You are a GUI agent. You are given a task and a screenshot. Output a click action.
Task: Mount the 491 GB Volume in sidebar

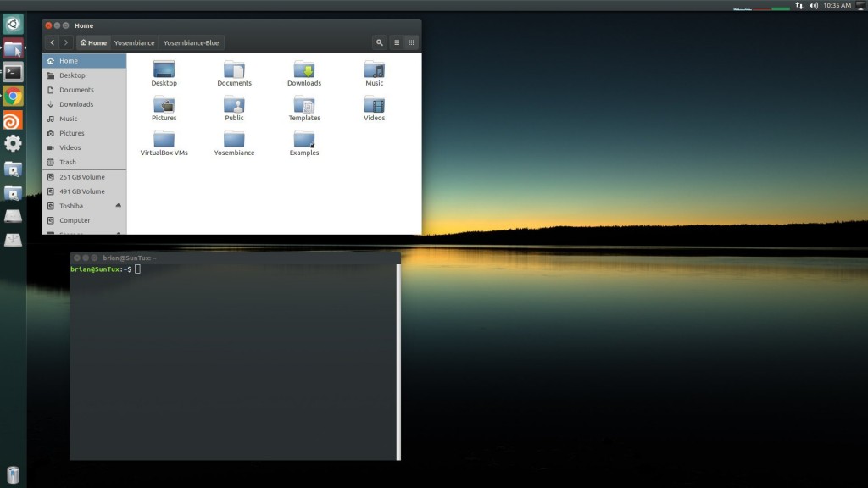(x=84, y=191)
